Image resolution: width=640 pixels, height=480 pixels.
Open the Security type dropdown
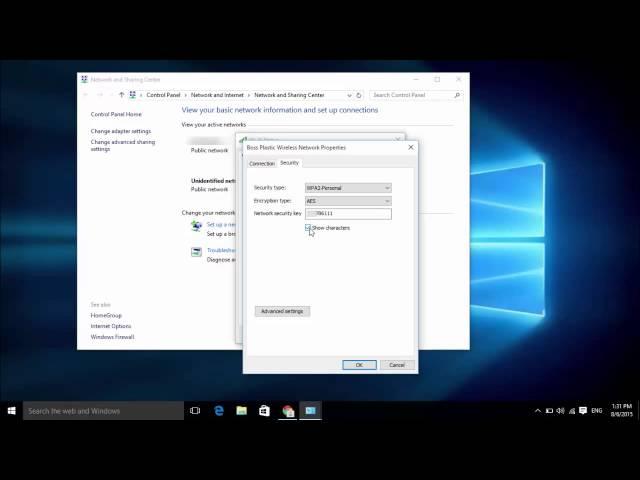348,188
